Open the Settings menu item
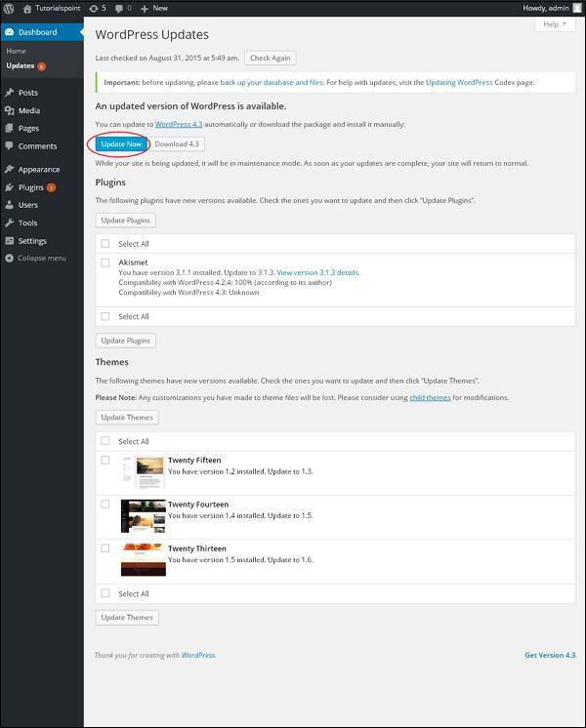586x728 pixels. [31, 240]
